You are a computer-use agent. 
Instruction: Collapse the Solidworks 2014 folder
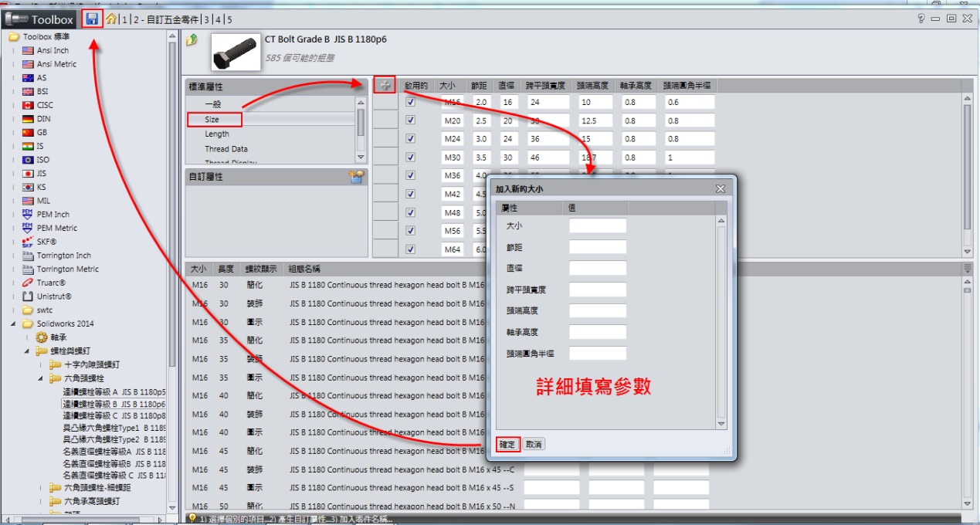click(13, 323)
